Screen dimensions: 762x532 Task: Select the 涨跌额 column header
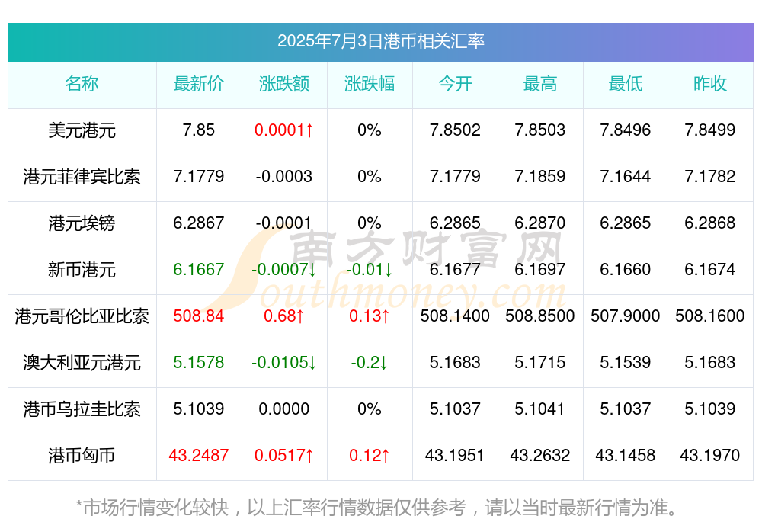pos(284,84)
